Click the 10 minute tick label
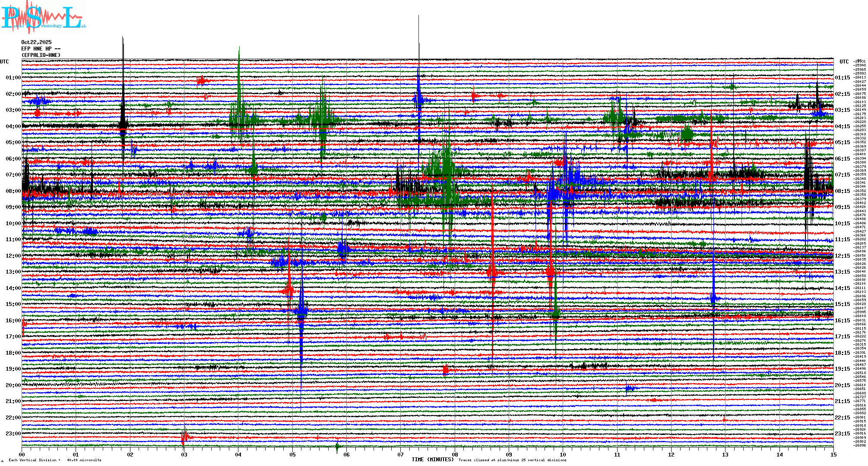Image resolution: width=868 pixels, height=466 pixels. (563, 454)
